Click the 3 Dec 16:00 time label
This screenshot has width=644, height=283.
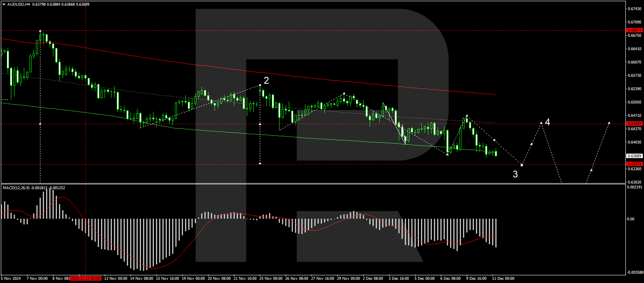(x=399, y=279)
